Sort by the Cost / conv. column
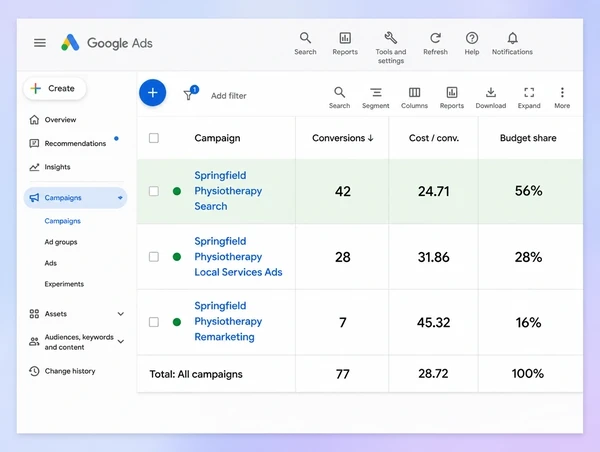Image resolution: width=600 pixels, height=452 pixels. pyautogui.click(x=434, y=138)
